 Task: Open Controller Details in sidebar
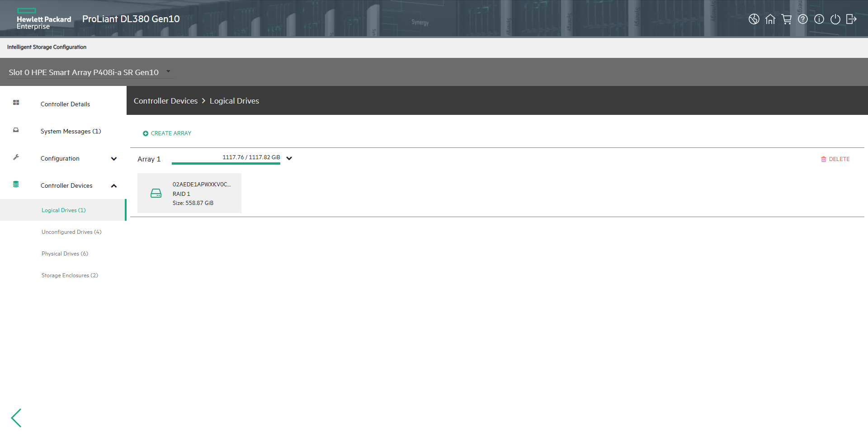pos(65,104)
